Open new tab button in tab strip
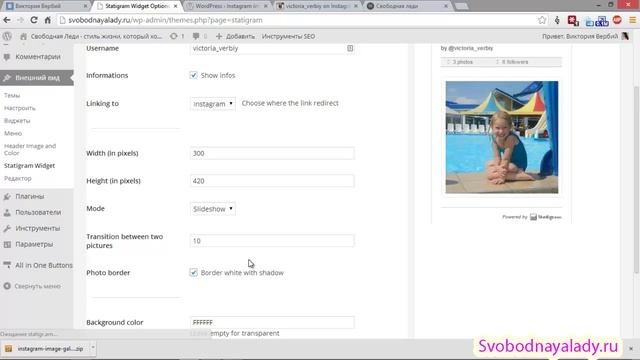This screenshot has height=360, width=640. click(x=462, y=6)
